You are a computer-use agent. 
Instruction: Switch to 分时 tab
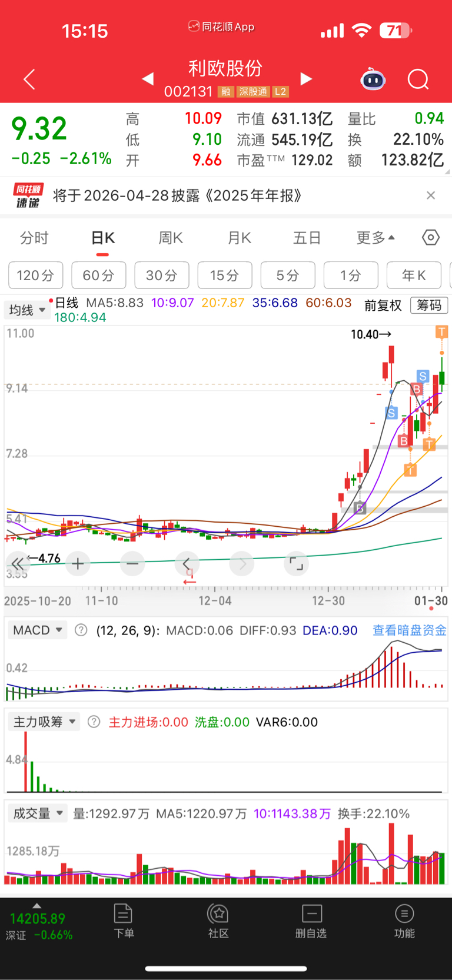point(34,238)
